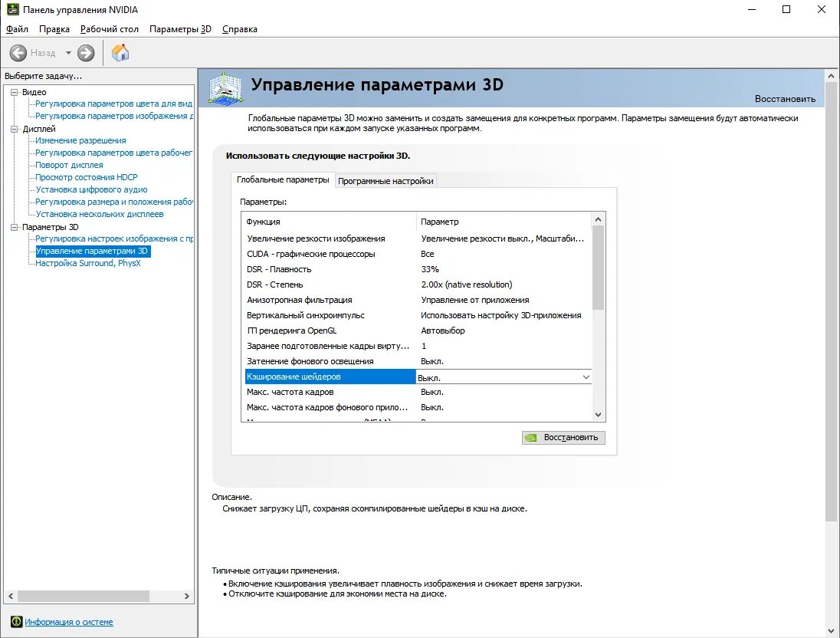Select Заранее подготовленные кадры row
The height and width of the screenshot is (638, 840).
click(418, 346)
